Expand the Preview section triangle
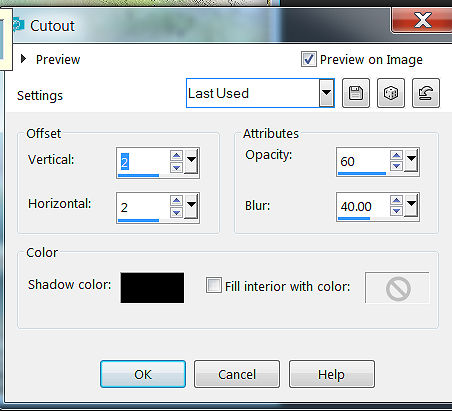 tap(23, 59)
